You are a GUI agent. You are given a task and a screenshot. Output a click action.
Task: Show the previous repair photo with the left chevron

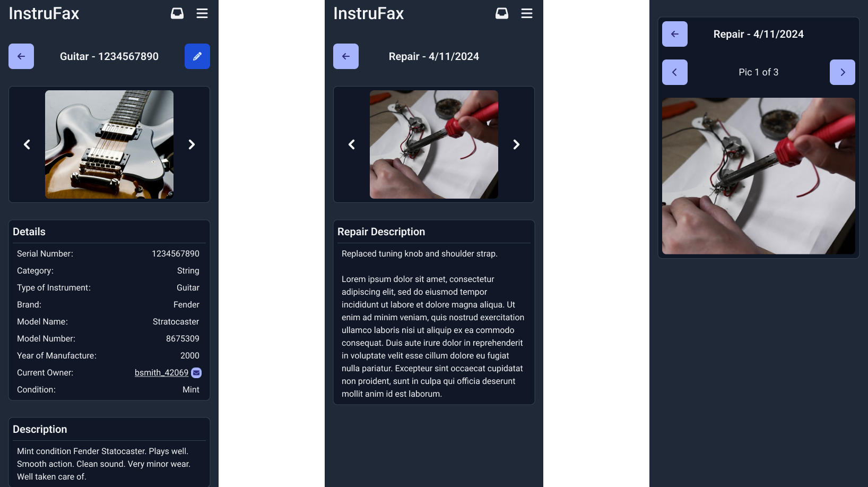point(351,144)
